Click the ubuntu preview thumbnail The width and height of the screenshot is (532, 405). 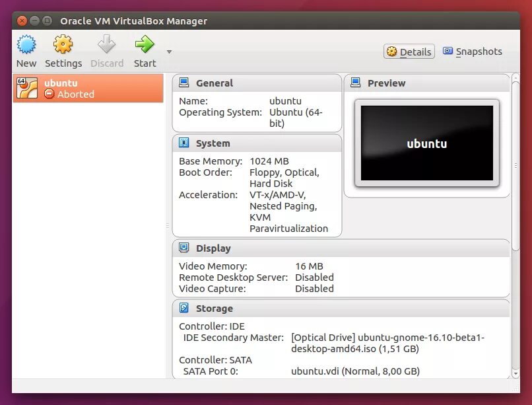[427, 143]
